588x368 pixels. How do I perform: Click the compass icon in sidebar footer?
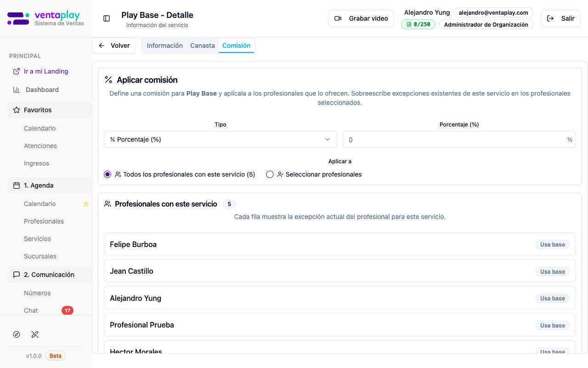tap(17, 334)
